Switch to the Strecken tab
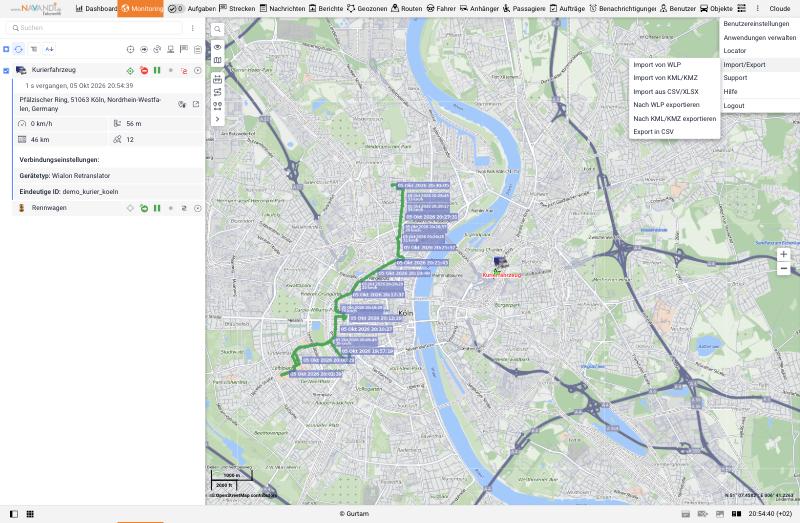The image size is (800, 523). pyautogui.click(x=237, y=9)
